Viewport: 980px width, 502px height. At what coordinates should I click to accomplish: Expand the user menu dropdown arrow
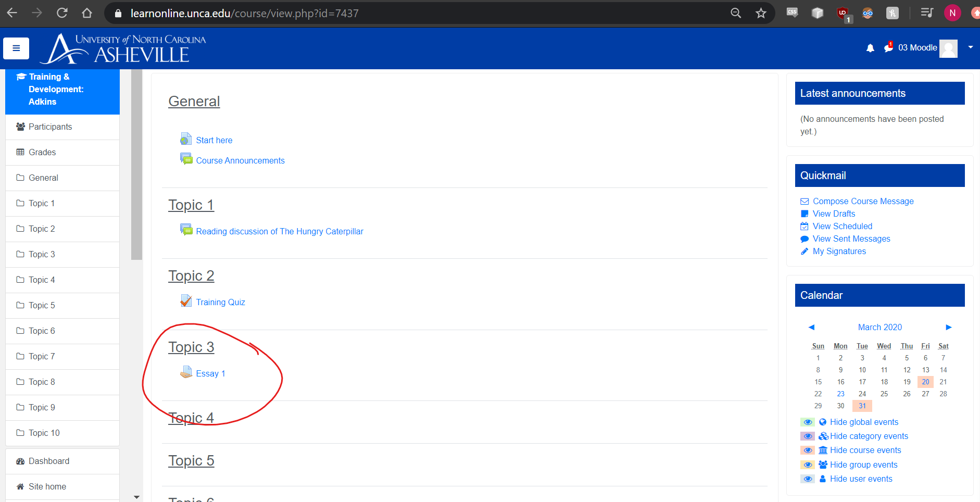coord(971,47)
